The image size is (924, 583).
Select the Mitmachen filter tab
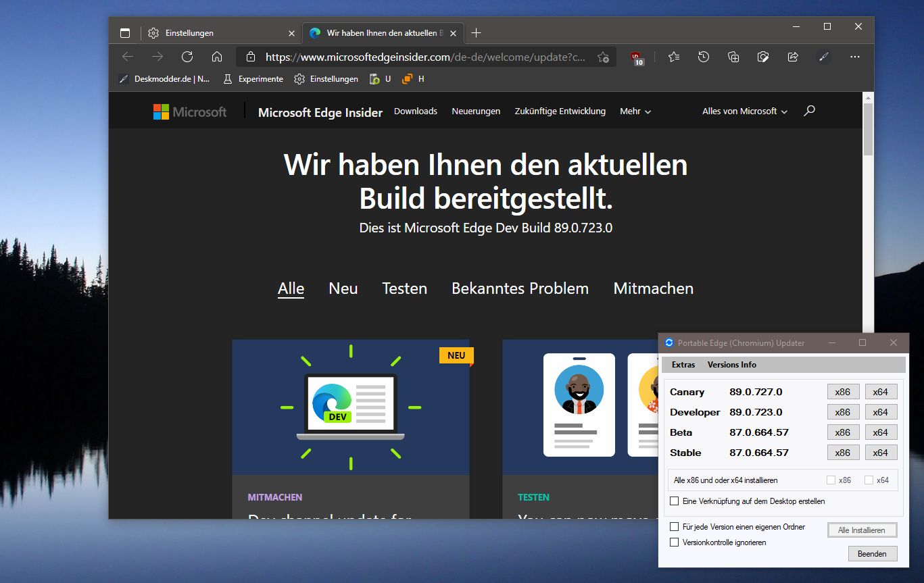click(x=654, y=288)
